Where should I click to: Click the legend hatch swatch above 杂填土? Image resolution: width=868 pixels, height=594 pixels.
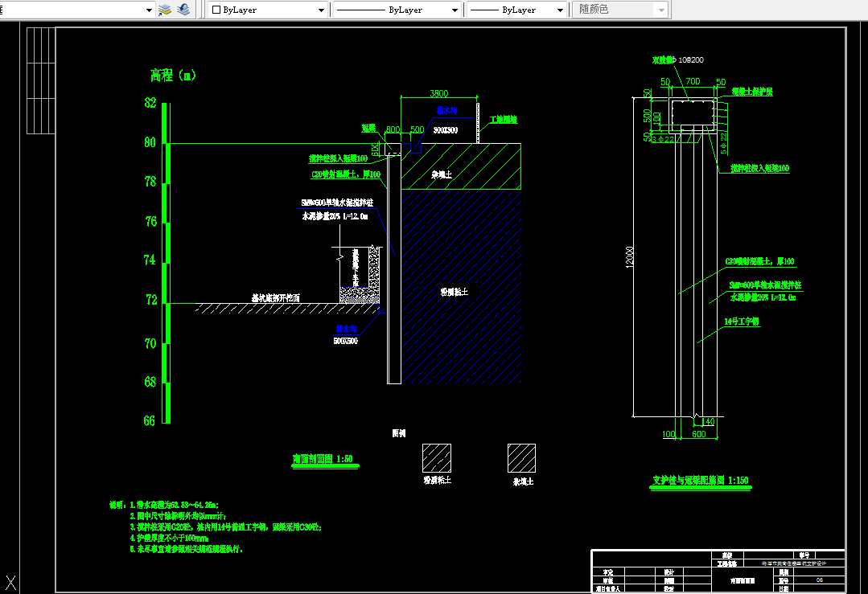tap(521, 458)
